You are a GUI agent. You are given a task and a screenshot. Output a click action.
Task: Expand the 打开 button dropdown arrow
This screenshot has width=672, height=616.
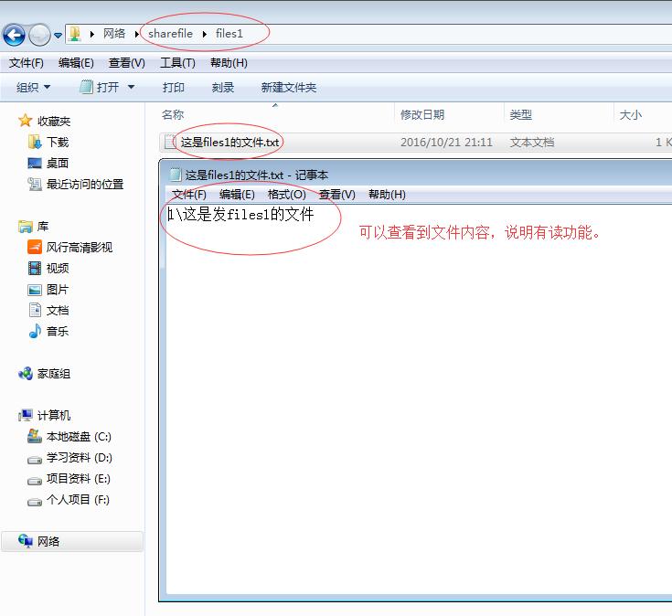point(131,88)
